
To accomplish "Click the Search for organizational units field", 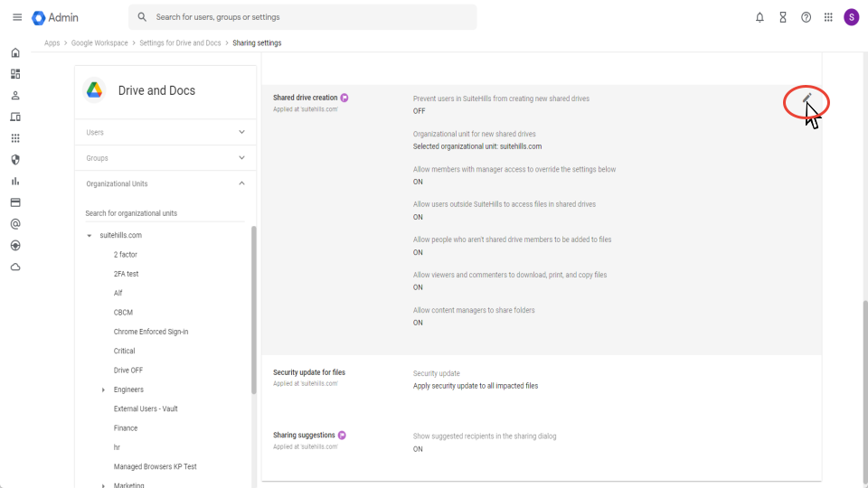I will click(x=165, y=213).
